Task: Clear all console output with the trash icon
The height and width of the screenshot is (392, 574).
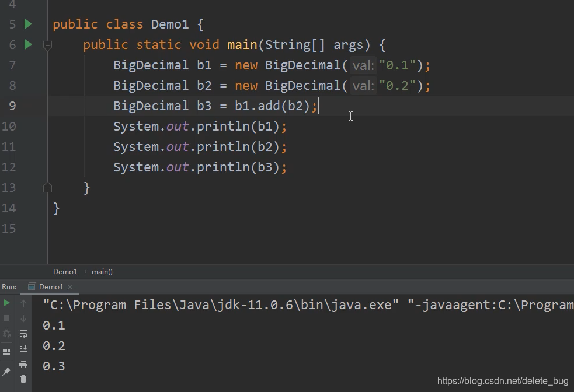Action: point(23,379)
